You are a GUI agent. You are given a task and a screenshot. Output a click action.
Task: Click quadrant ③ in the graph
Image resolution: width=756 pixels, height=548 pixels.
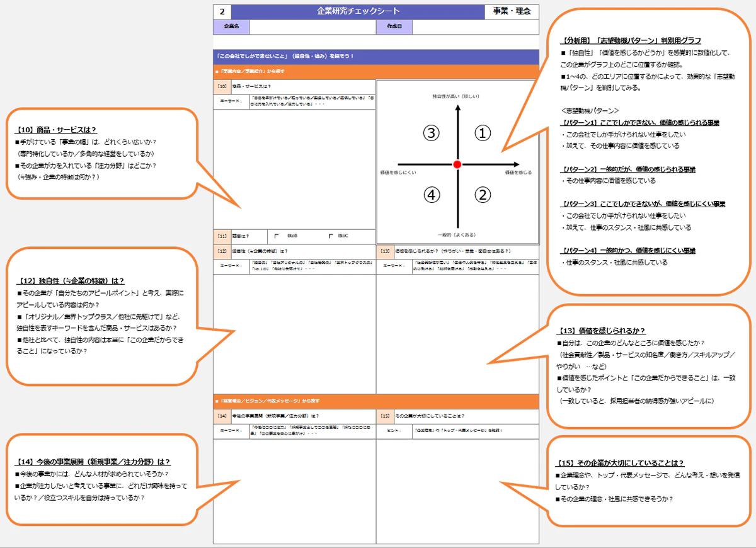pos(431,133)
